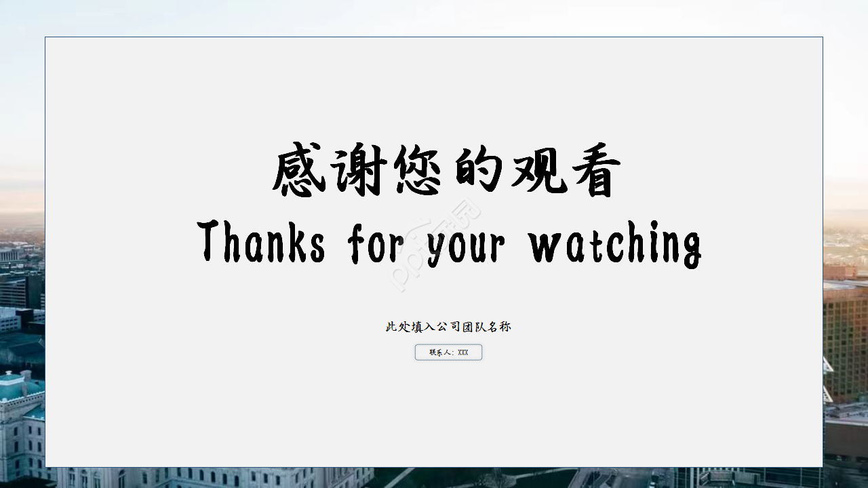Select the 联系人: XXX contact box

click(x=448, y=352)
